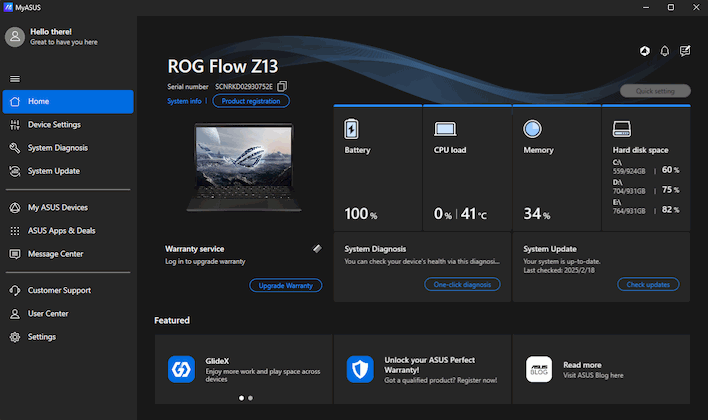This screenshot has height=420, width=708.
Task: Click the GlideX app icon
Action: 181,369
